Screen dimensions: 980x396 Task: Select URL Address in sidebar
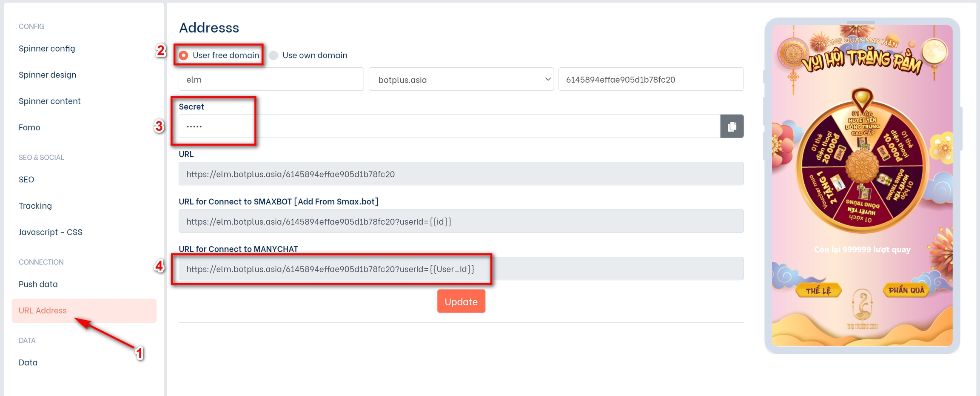click(43, 310)
